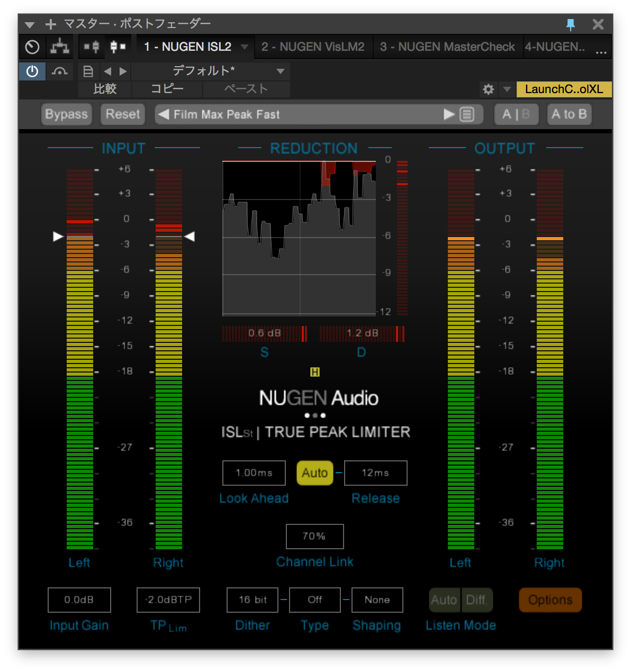Click the NUGEN Audio logo
631x672 pixels.
319,398
